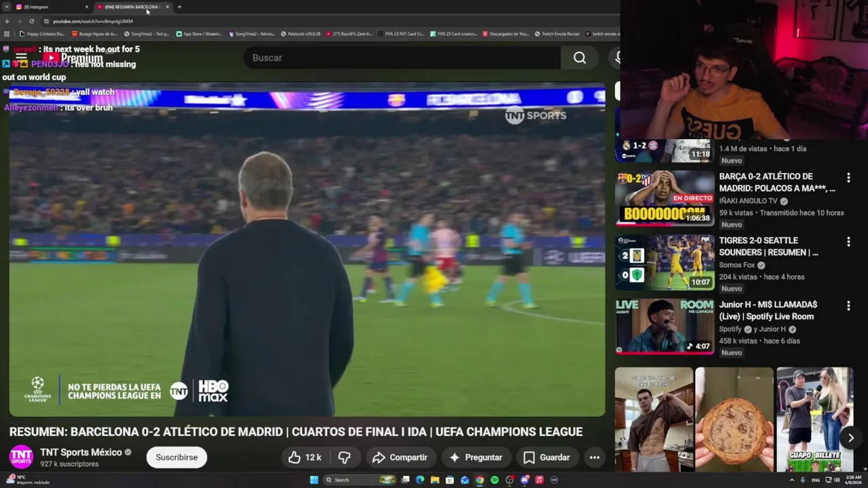This screenshot has height=488, width=868.
Task: Open the more actions ellipsis under the video
Action: pos(595,457)
